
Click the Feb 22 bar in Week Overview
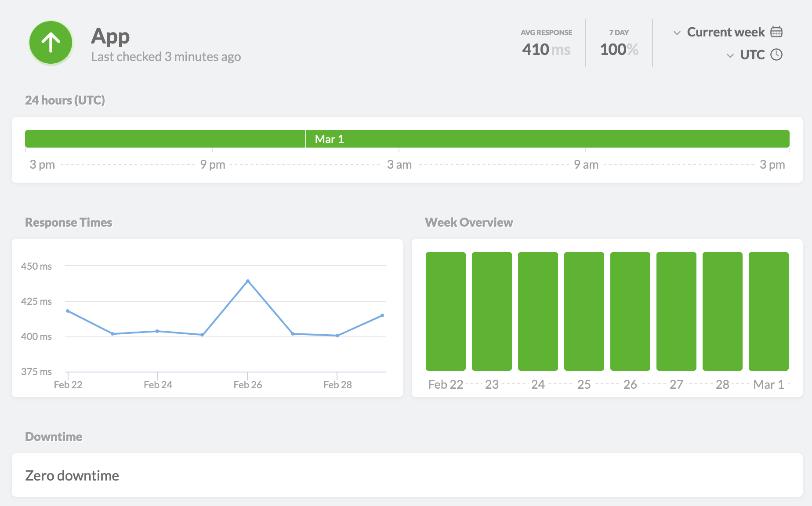446,311
